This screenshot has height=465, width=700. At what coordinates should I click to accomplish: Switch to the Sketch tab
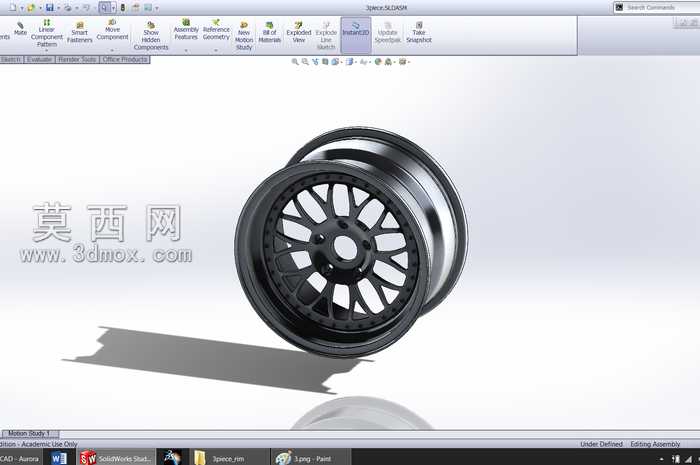point(11,59)
